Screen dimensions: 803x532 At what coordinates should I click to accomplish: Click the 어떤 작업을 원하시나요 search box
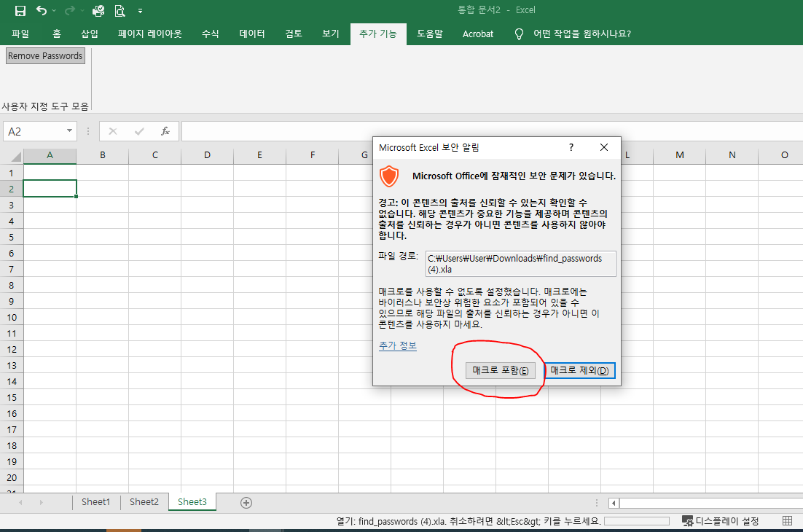point(581,34)
